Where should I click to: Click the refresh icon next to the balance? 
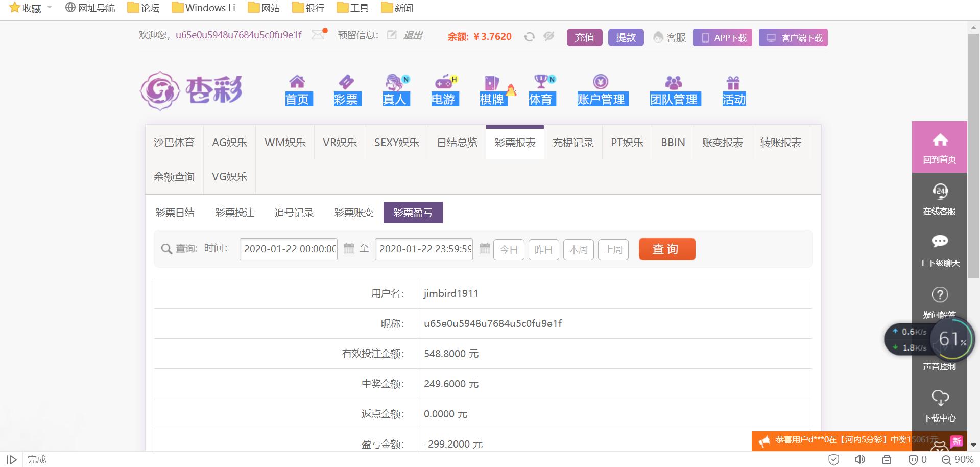pyautogui.click(x=529, y=37)
